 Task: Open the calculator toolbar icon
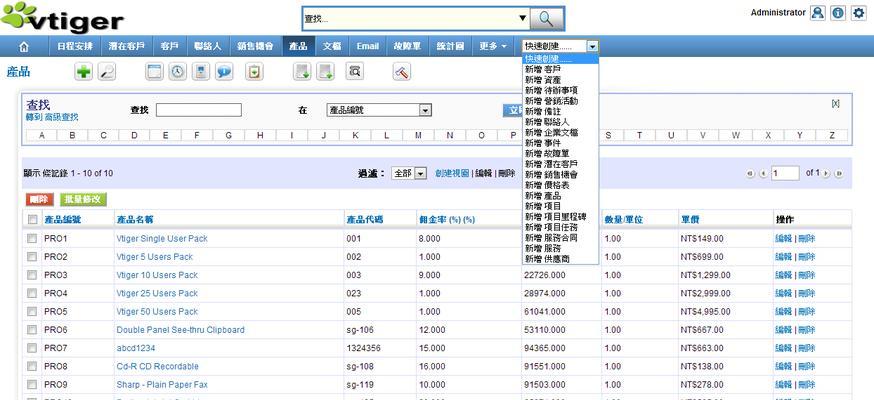(201, 72)
